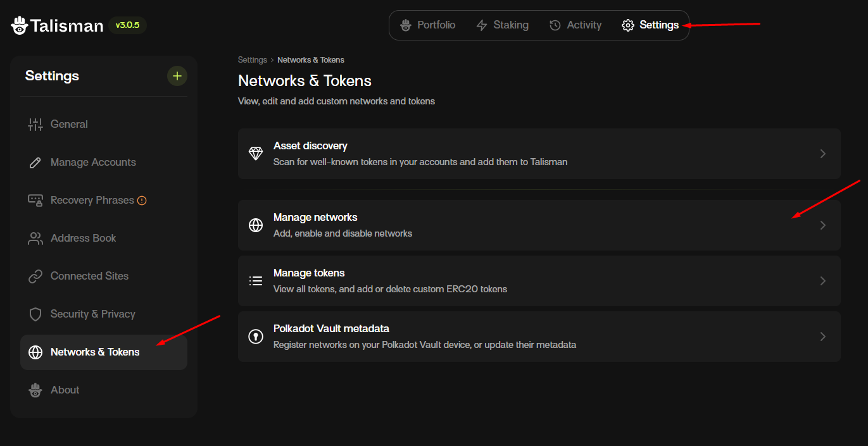Select Address Book from sidebar
The height and width of the screenshot is (446, 868).
click(x=83, y=238)
